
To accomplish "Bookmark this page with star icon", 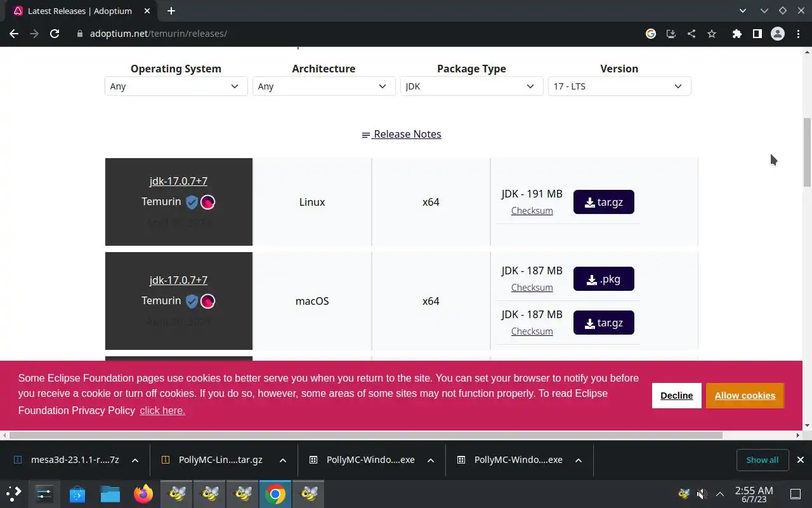I will (712, 34).
